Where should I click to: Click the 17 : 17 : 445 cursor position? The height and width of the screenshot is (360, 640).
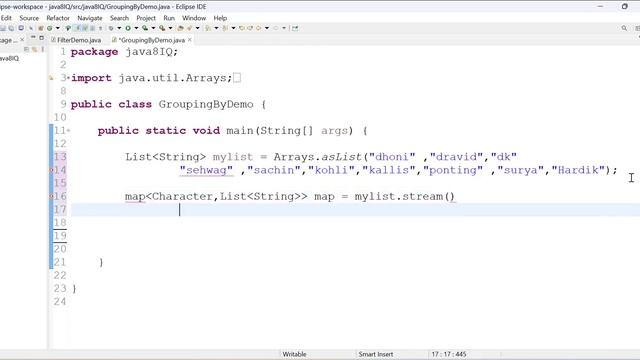[449, 354]
